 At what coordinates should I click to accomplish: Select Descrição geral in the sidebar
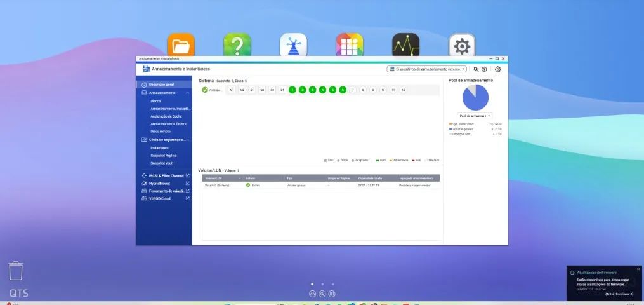pyautogui.click(x=164, y=85)
